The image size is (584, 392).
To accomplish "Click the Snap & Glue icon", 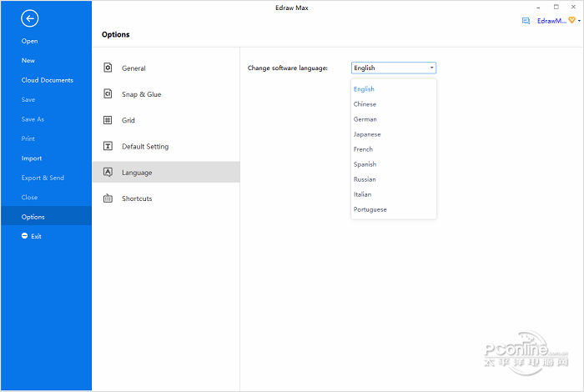I will click(108, 94).
